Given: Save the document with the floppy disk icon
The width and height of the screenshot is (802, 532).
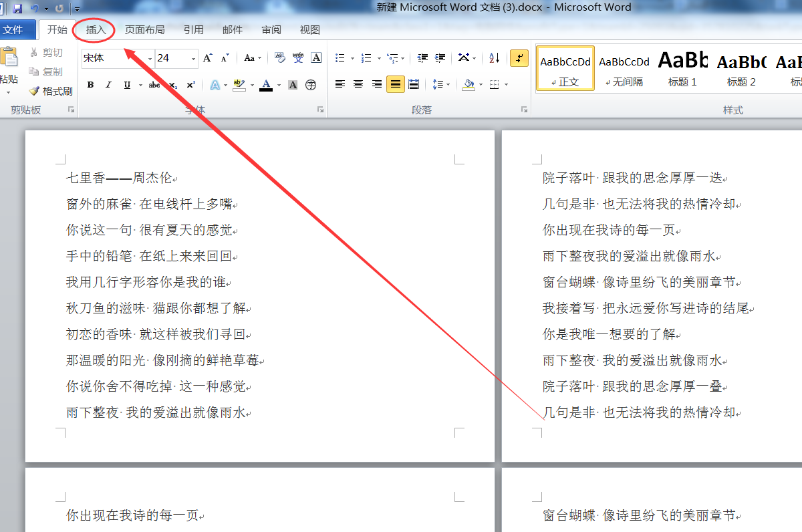Looking at the screenshot, I should click(17, 8).
